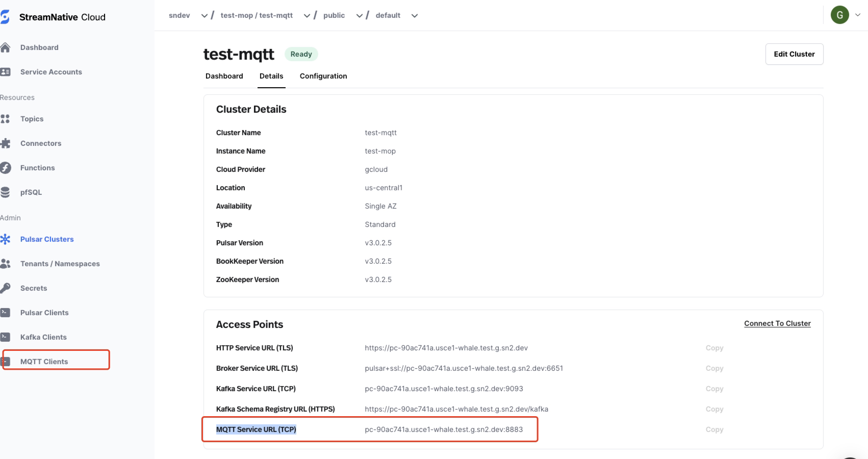The height and width of the screenshot is (459, 868).
Task: Click the Service Accounts ID card icon
Action: click(5, 72)
